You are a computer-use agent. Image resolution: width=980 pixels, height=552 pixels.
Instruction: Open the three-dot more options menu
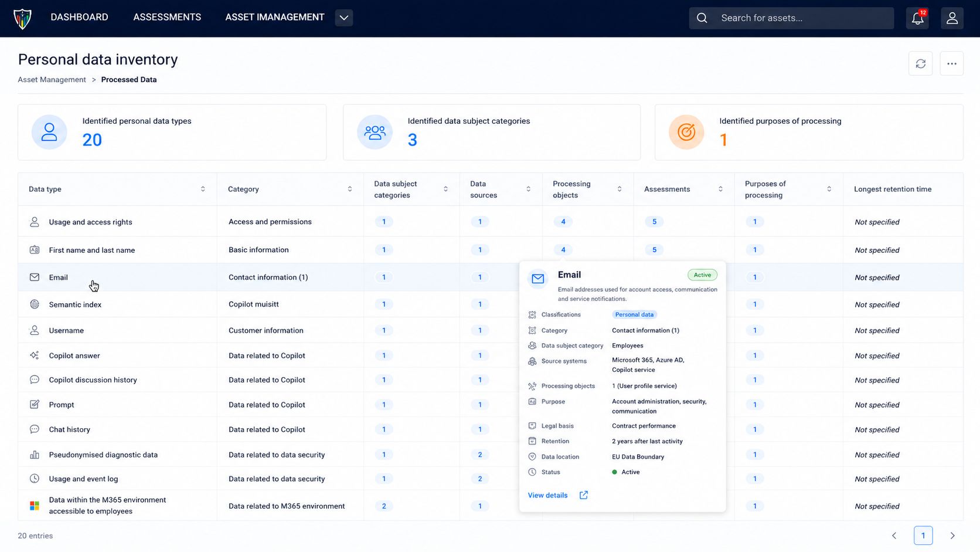pos(952,63)
